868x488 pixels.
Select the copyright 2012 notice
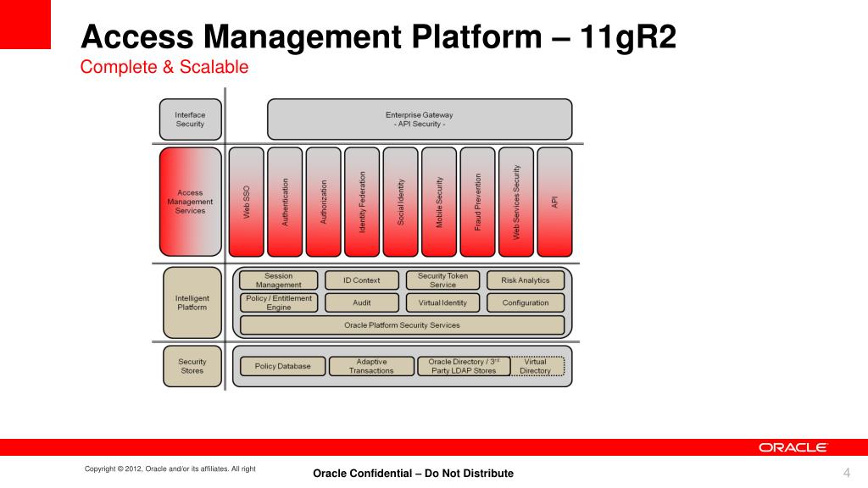coord(170,469)
